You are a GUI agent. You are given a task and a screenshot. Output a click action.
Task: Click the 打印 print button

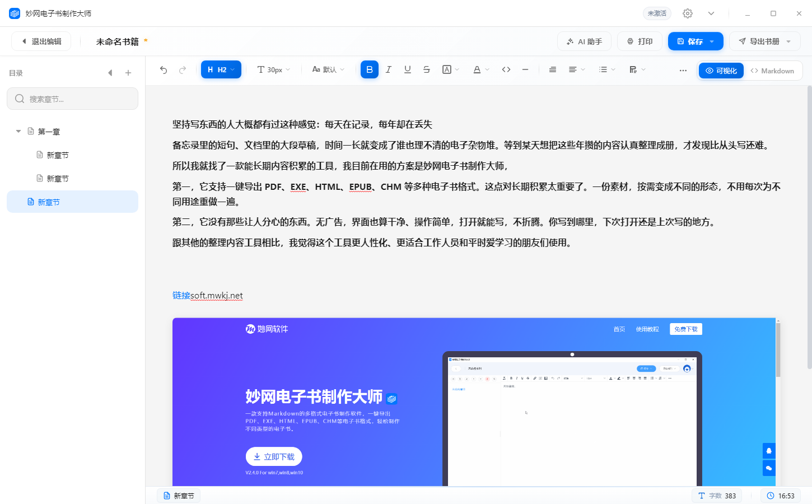coord(640,41)
